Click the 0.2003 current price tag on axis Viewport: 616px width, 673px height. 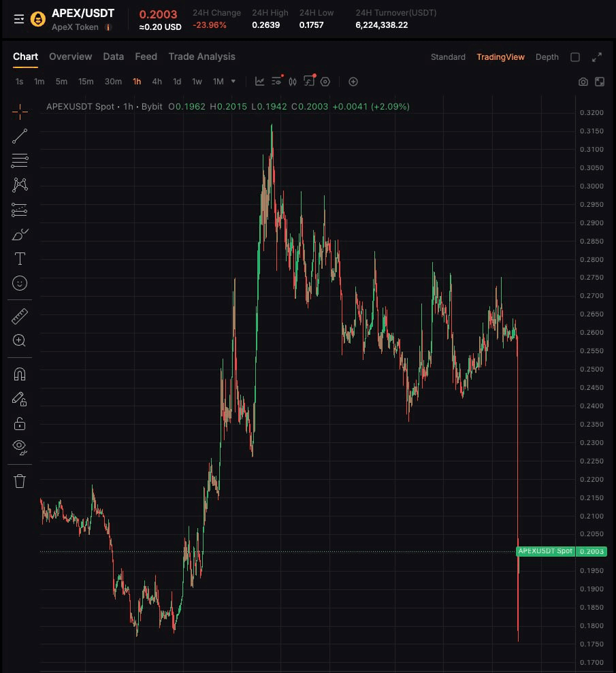(591, 552)
